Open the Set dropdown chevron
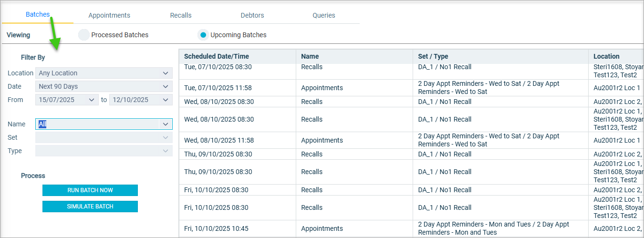The image size is (644, 238). [x=165, y=137]
